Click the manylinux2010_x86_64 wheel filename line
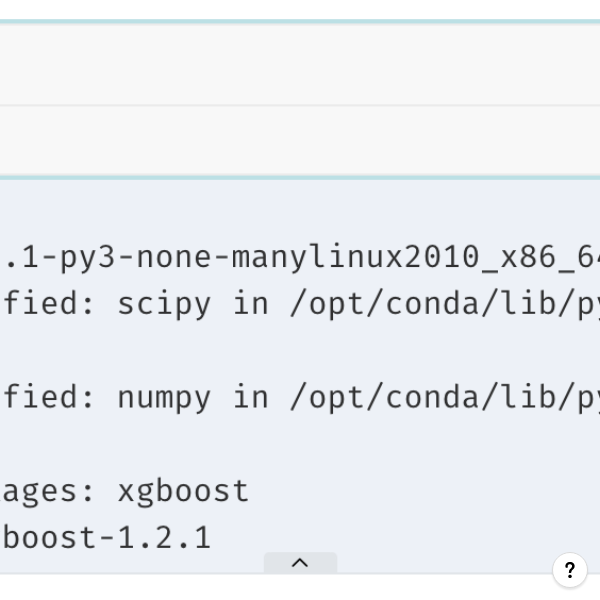The image size is (600, 600). 300,257
